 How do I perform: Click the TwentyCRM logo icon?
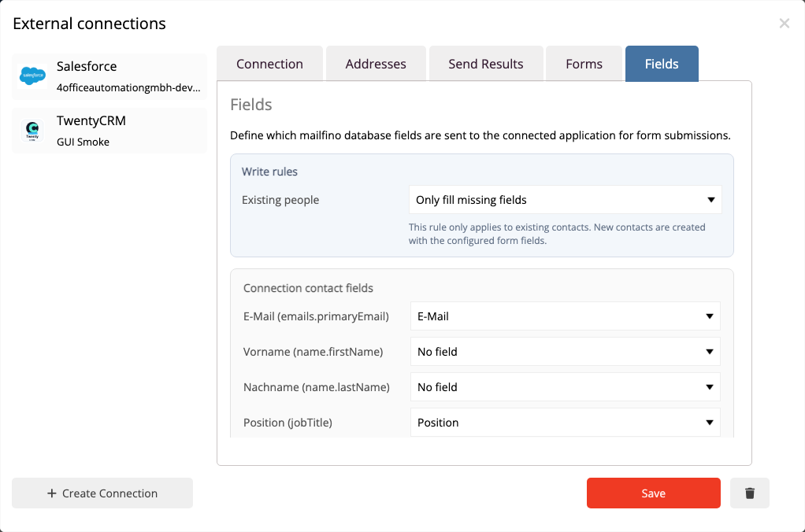tap(32, 131)
